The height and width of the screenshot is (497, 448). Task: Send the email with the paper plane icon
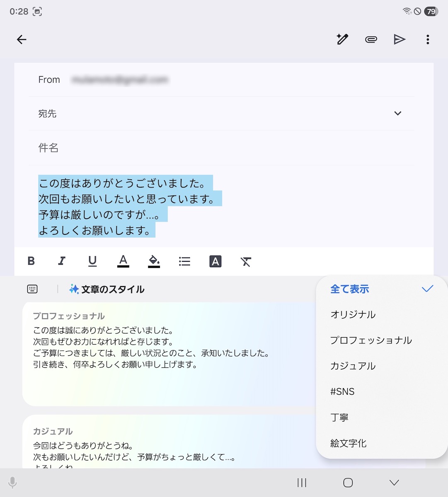(399, 39)
